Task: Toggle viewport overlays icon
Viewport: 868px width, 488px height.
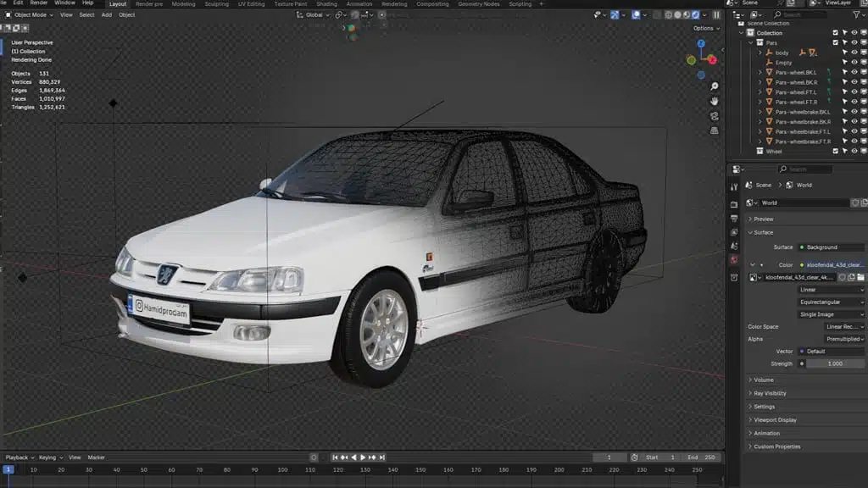Action: 636,15
